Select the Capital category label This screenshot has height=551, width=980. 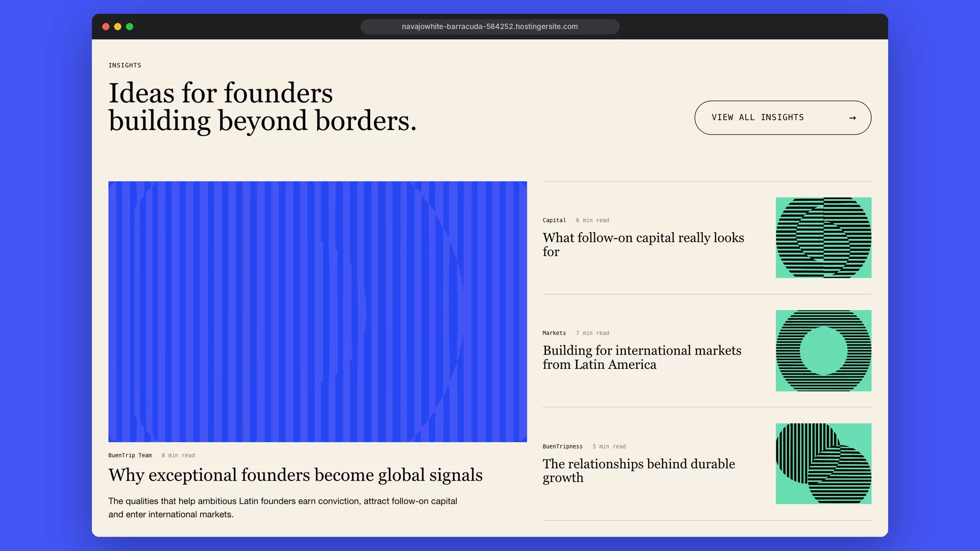554,220
